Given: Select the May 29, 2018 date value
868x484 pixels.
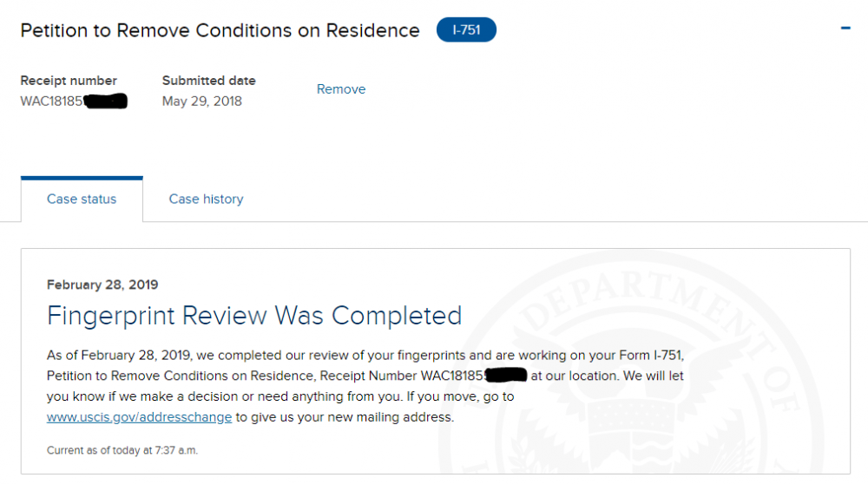Looking at the screenshot, I should tap(202, 101).
